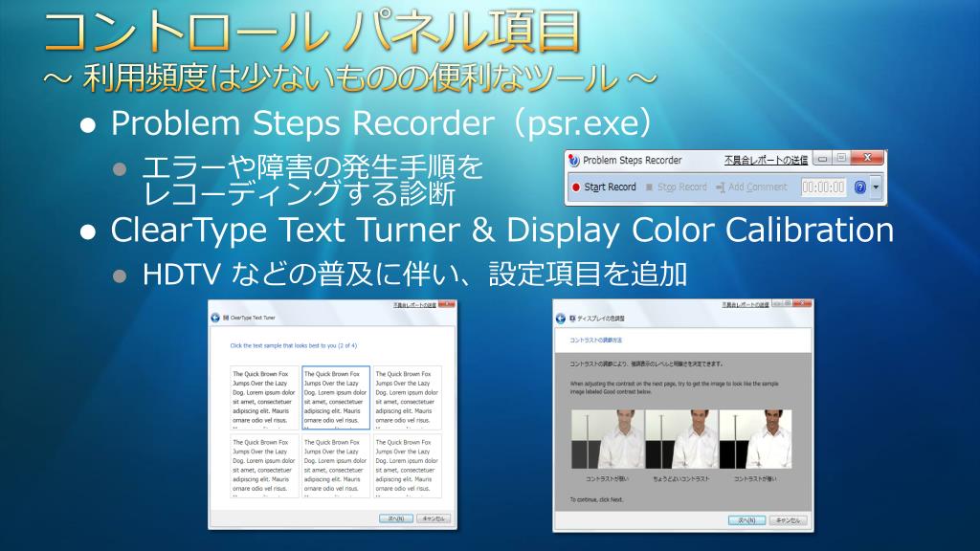Image resolution: width=980 pixels, height=551 pixels.
Task: Click the blue contrast adjustment heading in the calibration window
Action: 595,341
